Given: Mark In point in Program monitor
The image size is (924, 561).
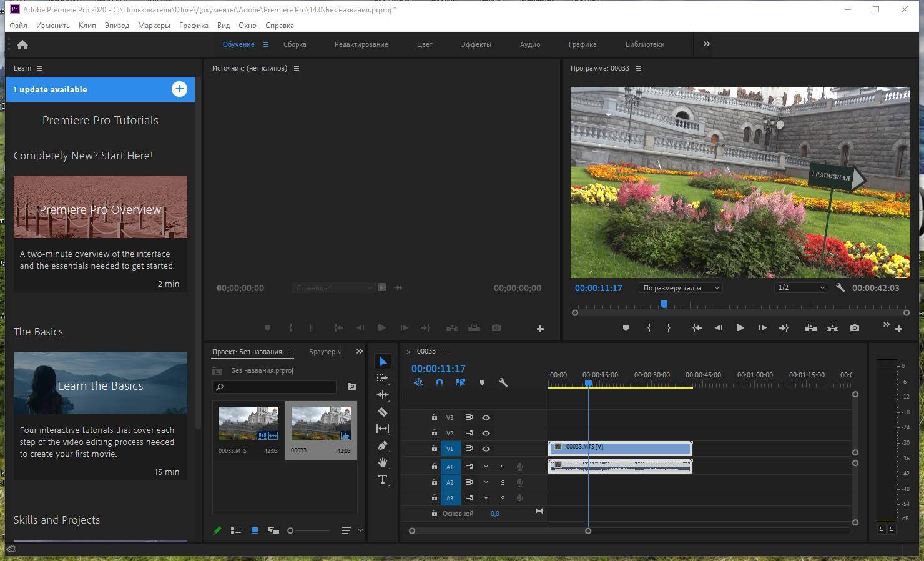Looking at the screenshot, I should click(649, 328).
